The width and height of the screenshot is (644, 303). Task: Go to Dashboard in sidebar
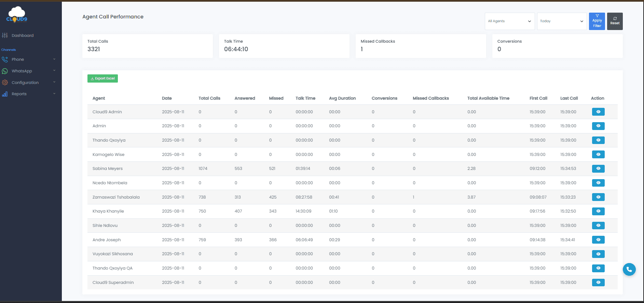(x=23, y=35)
